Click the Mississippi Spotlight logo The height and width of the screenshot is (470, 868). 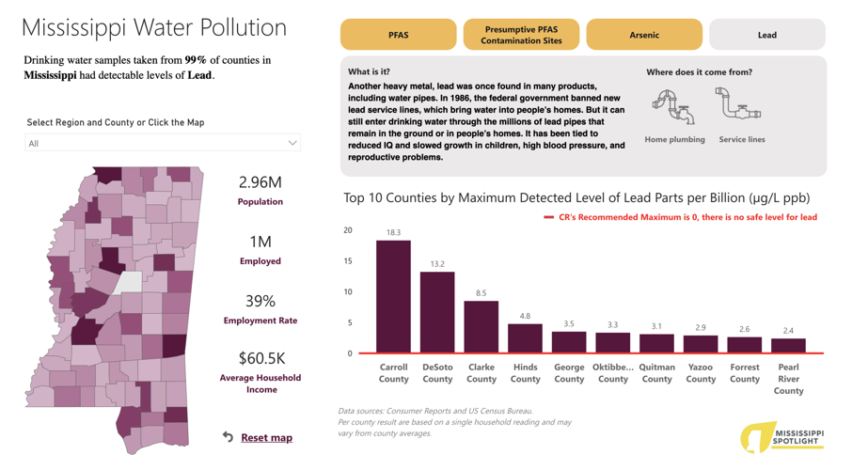coord(782,437)
